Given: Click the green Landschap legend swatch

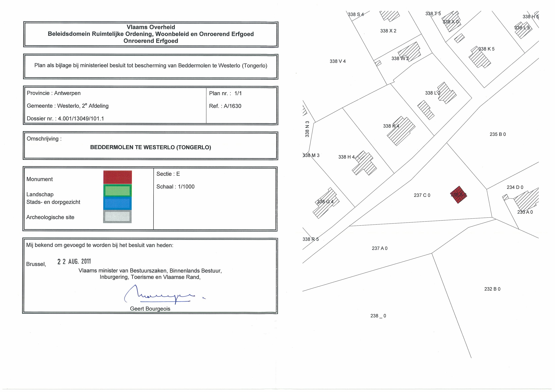Looking at the screenshot, I should 118,191.
